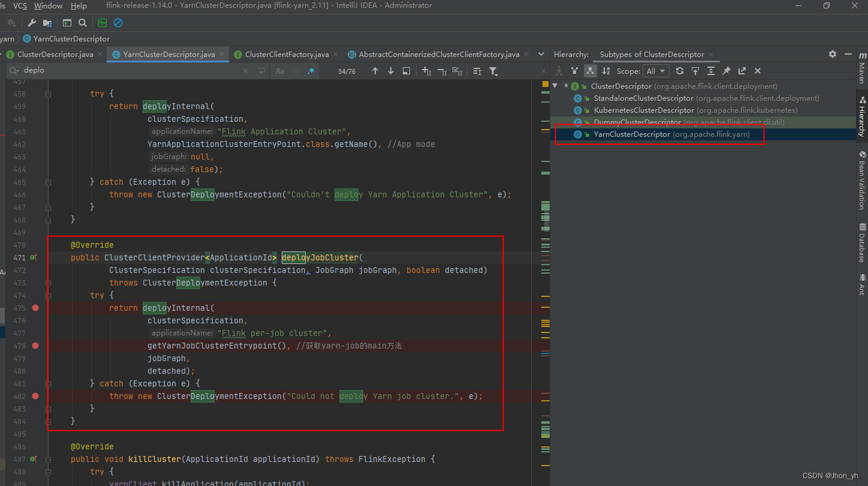The width and height of the screenshot is (868, 486).
Task: Switch to AbstractContainerizedClusterClientFactory.java tab
Action: [439, 54]
